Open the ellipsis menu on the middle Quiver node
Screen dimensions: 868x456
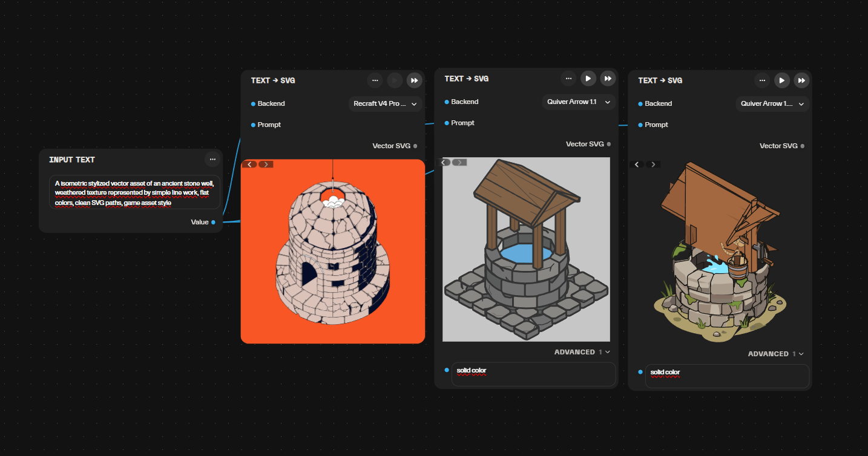click(568, 79)
